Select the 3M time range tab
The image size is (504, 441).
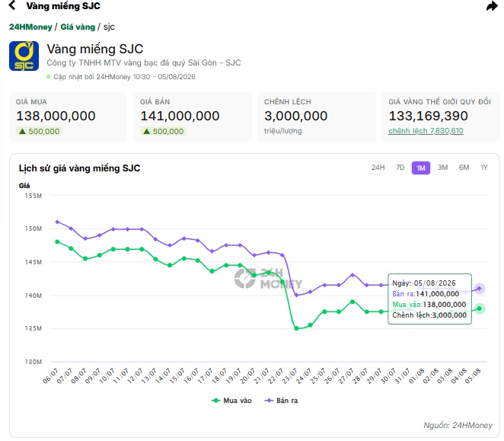click(442, 168)
